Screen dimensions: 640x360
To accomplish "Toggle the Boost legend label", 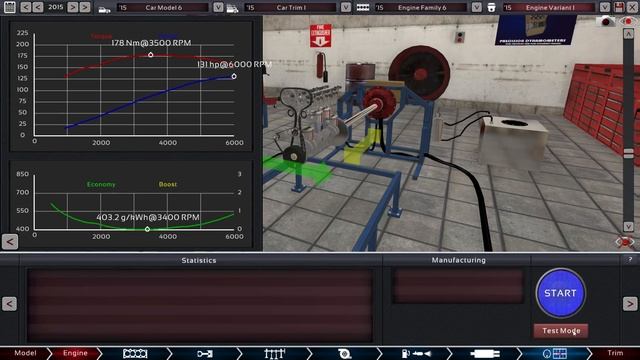I will coord(168,184).
